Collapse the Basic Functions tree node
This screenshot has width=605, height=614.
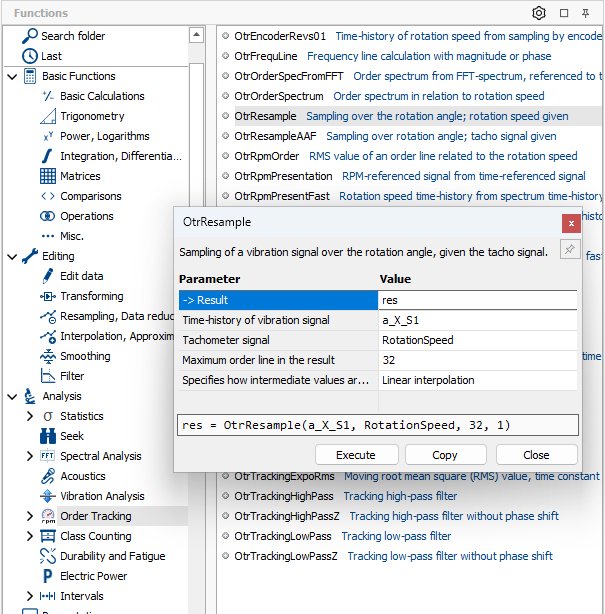pyautogui.click(x=11, y=76)
